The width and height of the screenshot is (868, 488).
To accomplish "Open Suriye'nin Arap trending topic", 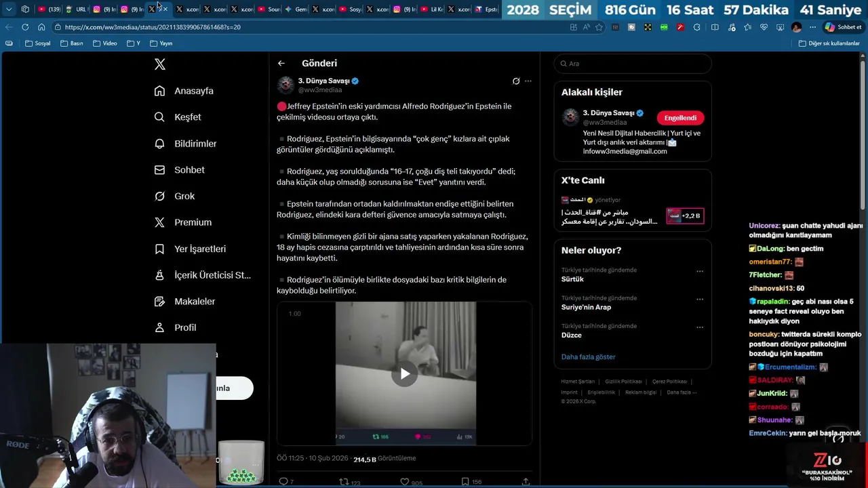I will pos(586,307).
